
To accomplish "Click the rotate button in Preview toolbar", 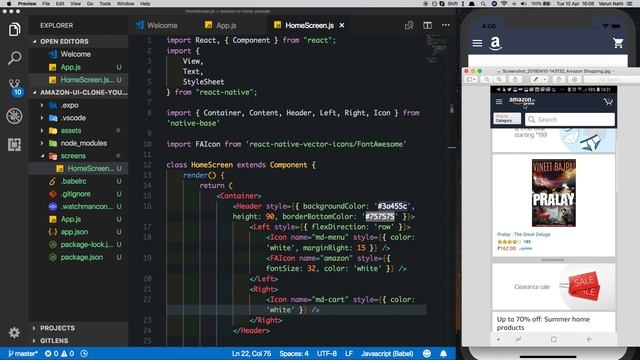I will [559, 80].
